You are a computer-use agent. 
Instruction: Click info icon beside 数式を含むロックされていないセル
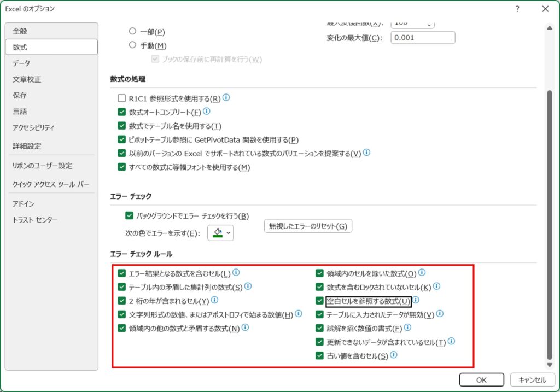click(436, 286)
